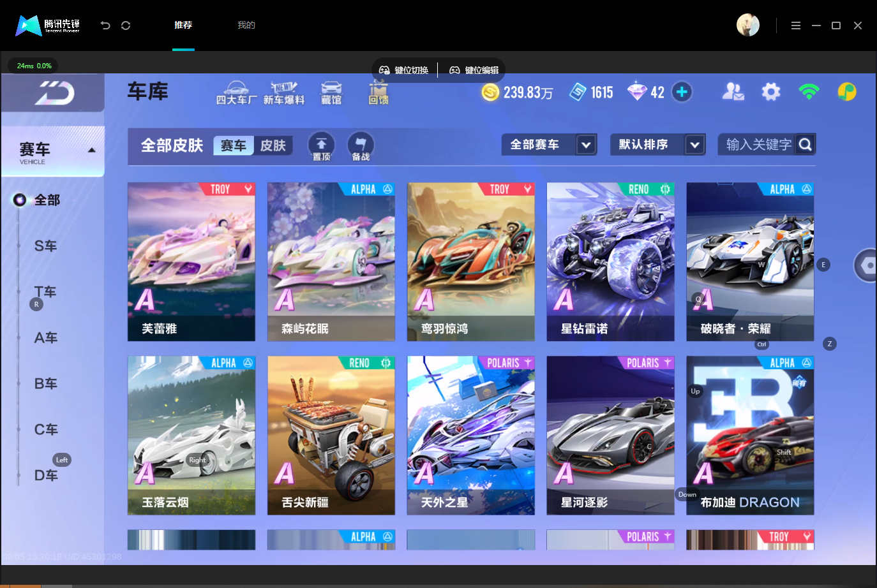877x588 pixels.
Task: Click the 24ms 0.0% latency indicator
Action: pos(34,66)
